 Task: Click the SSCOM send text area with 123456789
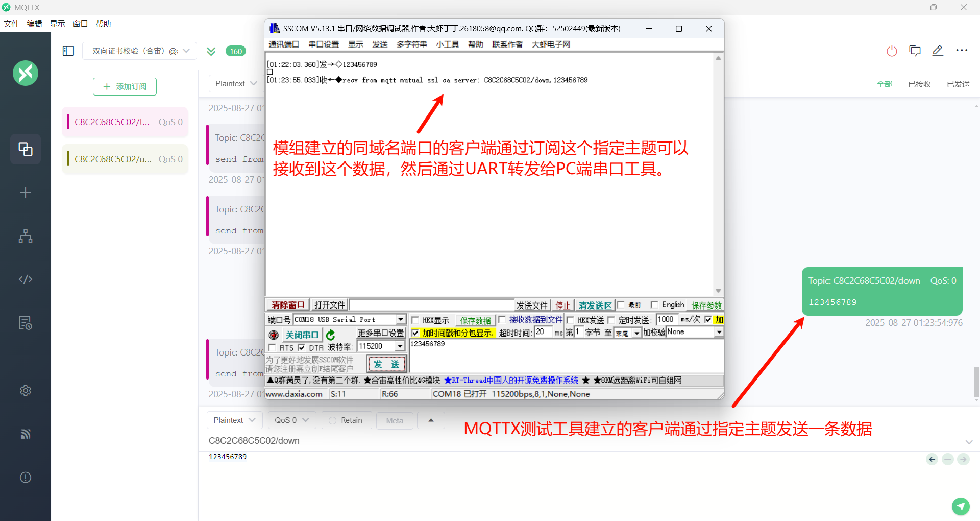(567, 357)
